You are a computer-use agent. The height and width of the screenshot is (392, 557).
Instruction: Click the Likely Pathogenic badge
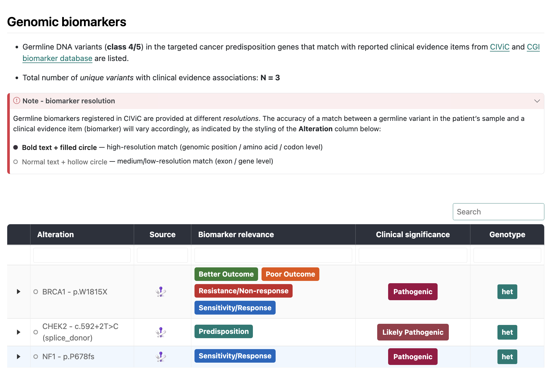tap(413, 332)
